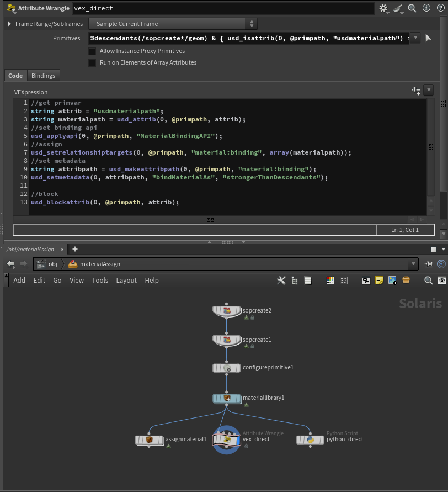
Task: Click code line 7 usd_setrelationshiptargets
Action: click(x=191, y=152)
